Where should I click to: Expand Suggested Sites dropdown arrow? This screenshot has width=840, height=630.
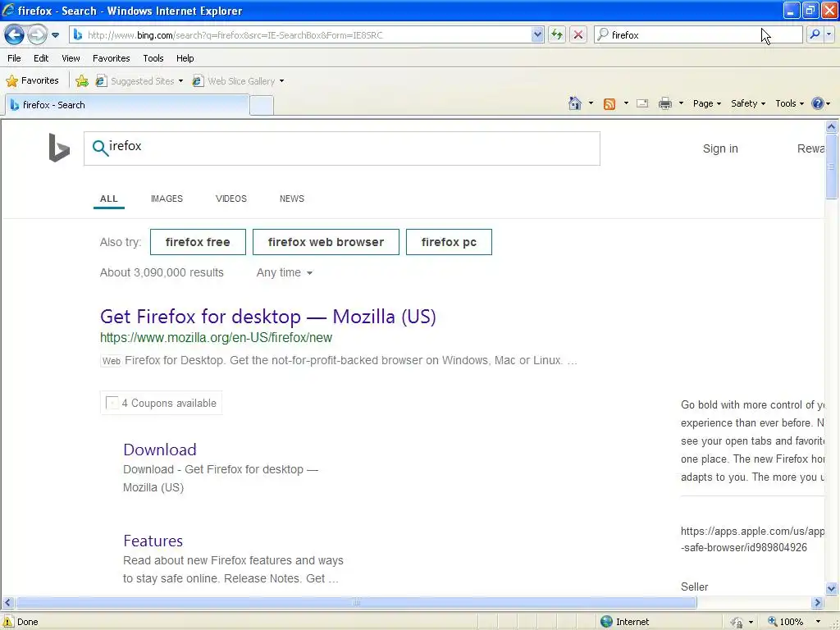[180, 81]
